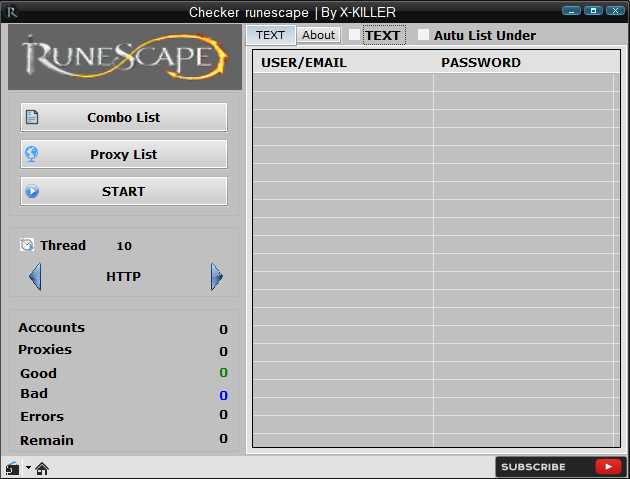Enable the TEXT checkbox
The width and height of the screenshot is (630, 479).
[354, 35]
